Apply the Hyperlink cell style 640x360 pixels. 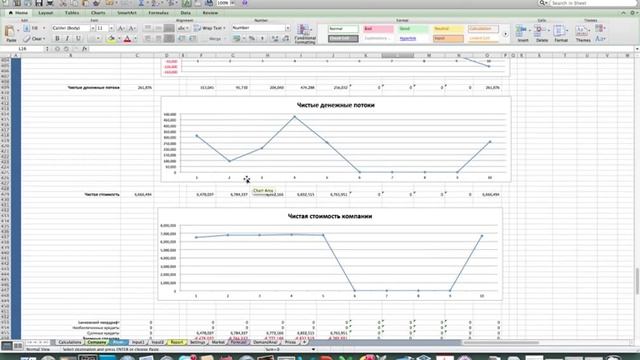point(413,38)
